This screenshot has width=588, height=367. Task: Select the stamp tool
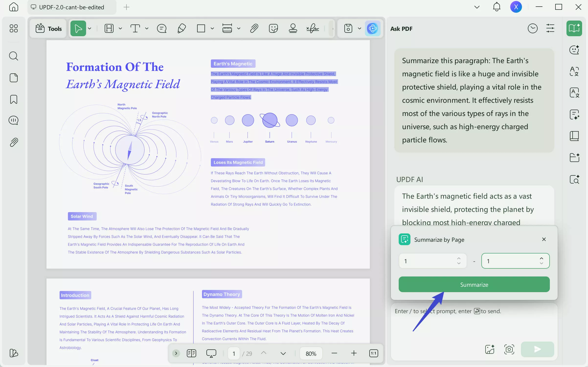293,28
